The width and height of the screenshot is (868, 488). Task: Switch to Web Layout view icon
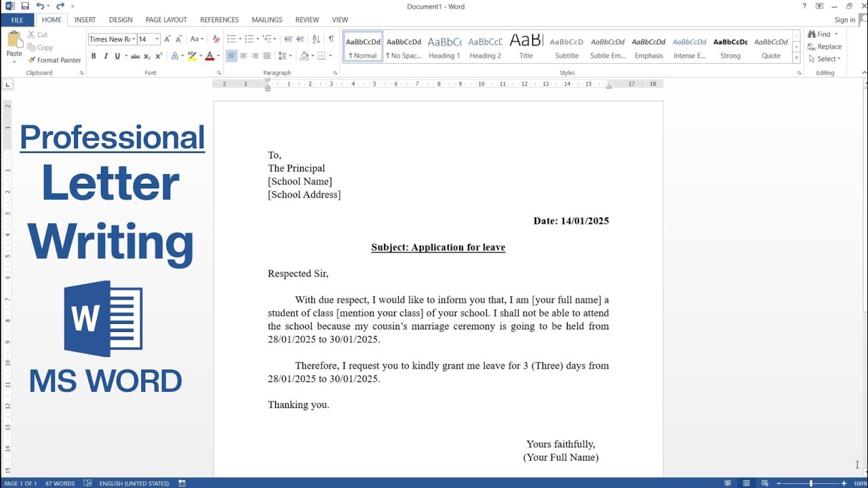click(765, 483)
